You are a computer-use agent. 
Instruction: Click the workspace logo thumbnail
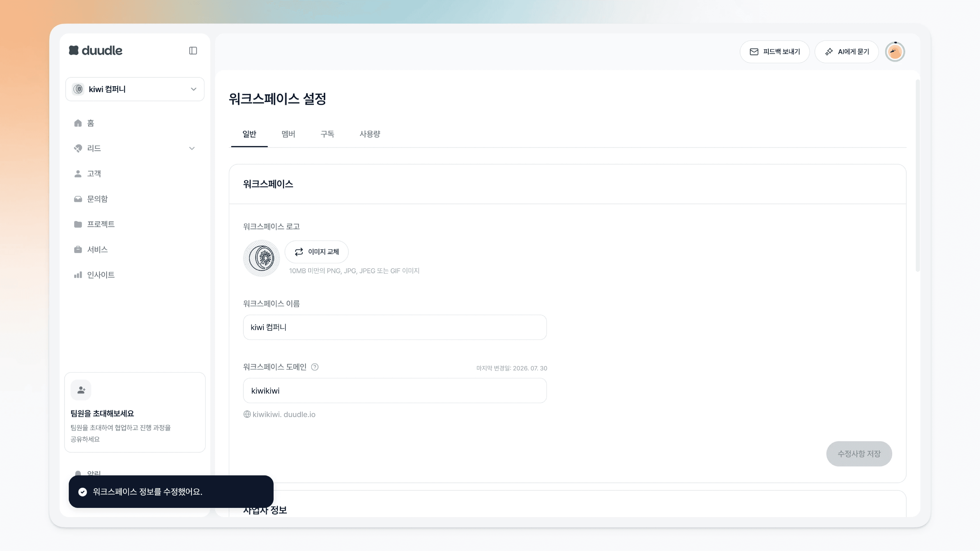[261, 258]
